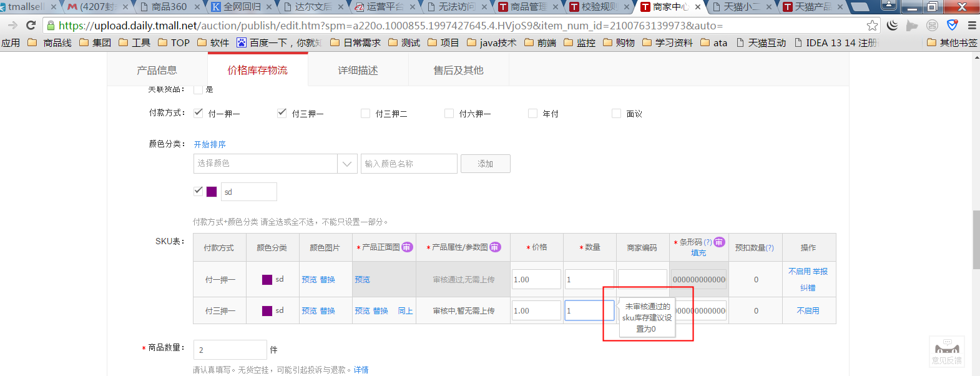
Task: Open the 意见反馈 feedback mascot icon
Action: [947, 352]
